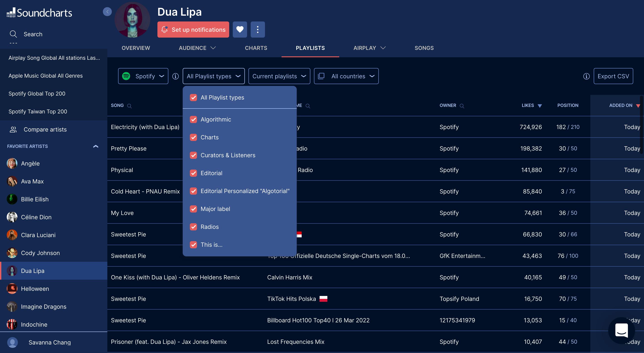Click the search magnifier in OWNER column header

pos(462,106)
